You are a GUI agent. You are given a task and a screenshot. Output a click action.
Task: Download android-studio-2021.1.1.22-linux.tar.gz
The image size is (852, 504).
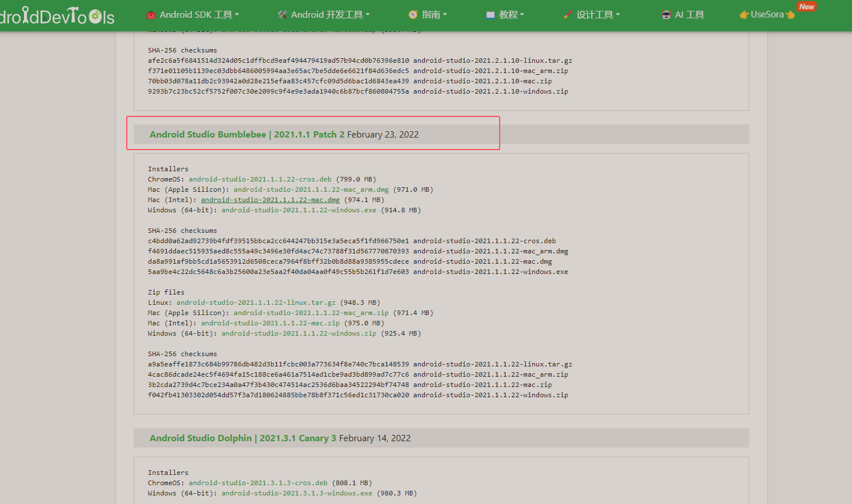[256, 303]
